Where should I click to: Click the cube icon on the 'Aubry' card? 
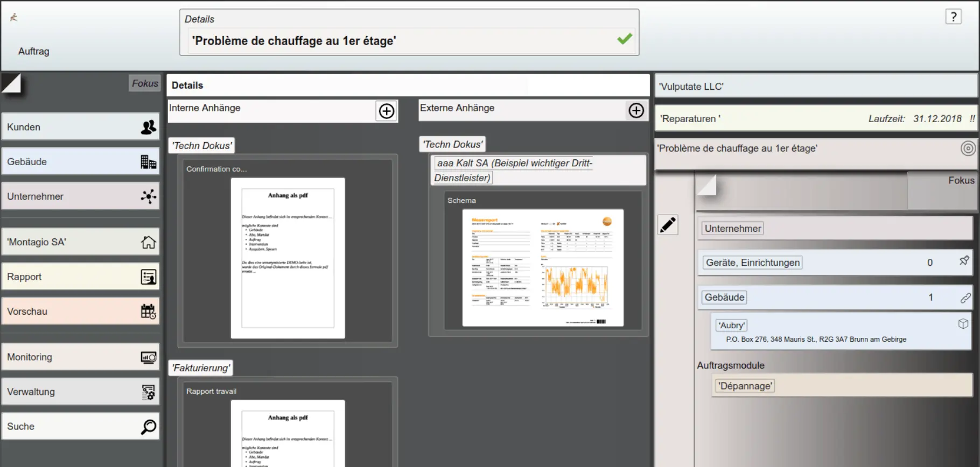pos(963,324)
